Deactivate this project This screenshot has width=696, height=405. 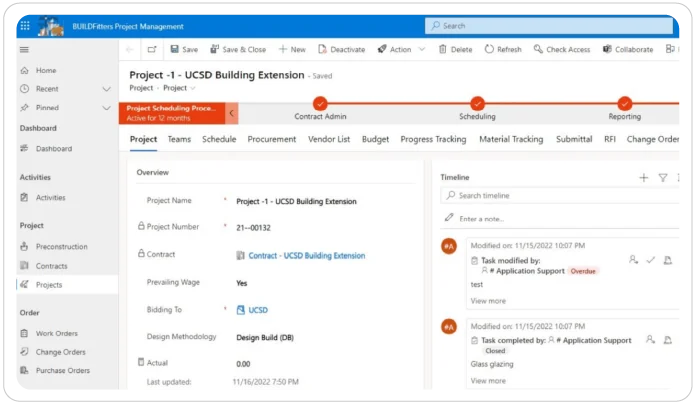click(x=341, y=49)
